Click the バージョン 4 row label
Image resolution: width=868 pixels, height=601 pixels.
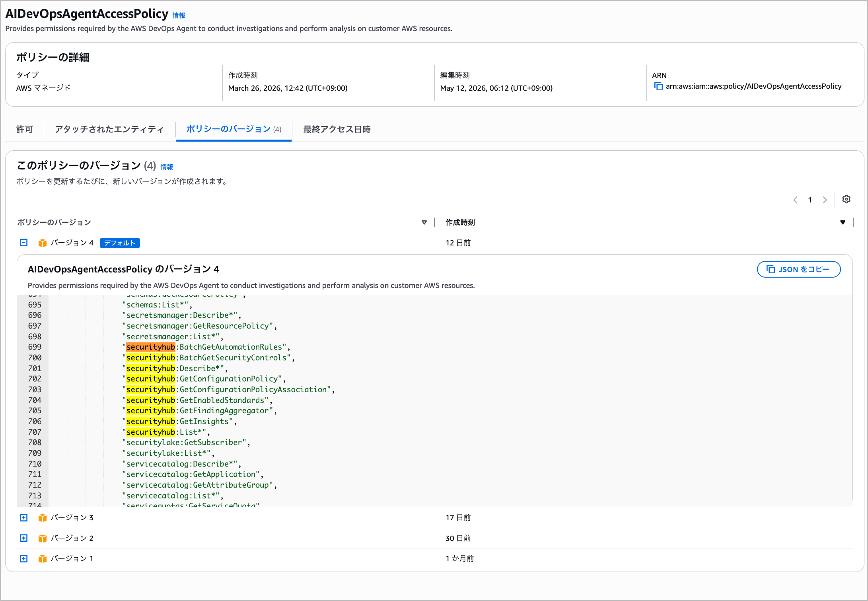[72, 243]
